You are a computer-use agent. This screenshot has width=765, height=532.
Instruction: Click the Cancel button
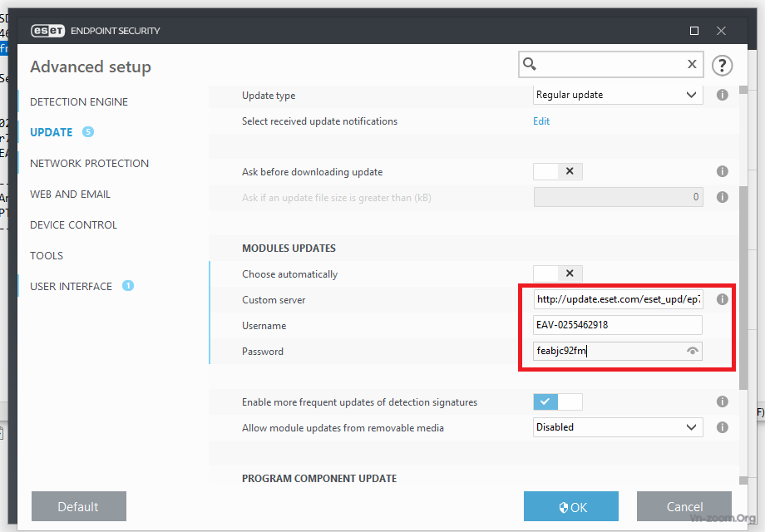click(x=684, y=506)
